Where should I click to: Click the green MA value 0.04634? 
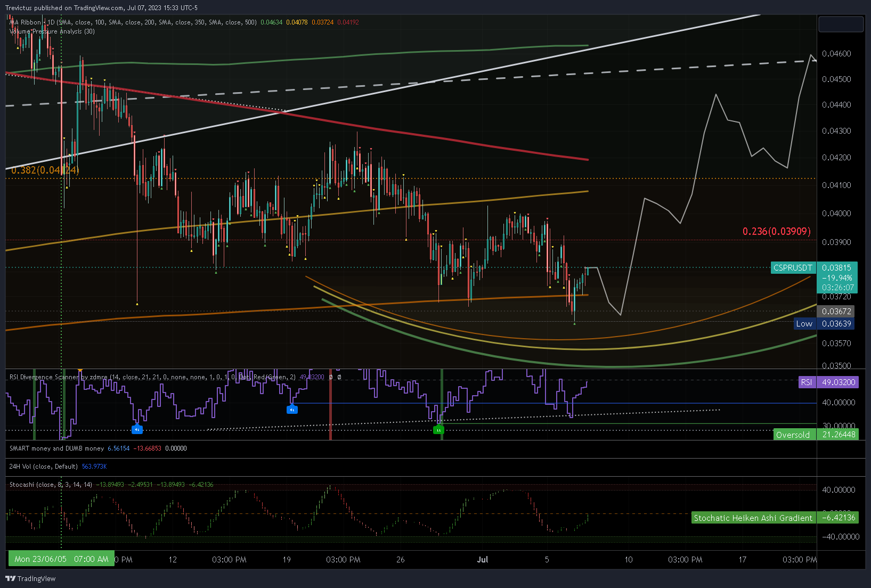[272, 22]
